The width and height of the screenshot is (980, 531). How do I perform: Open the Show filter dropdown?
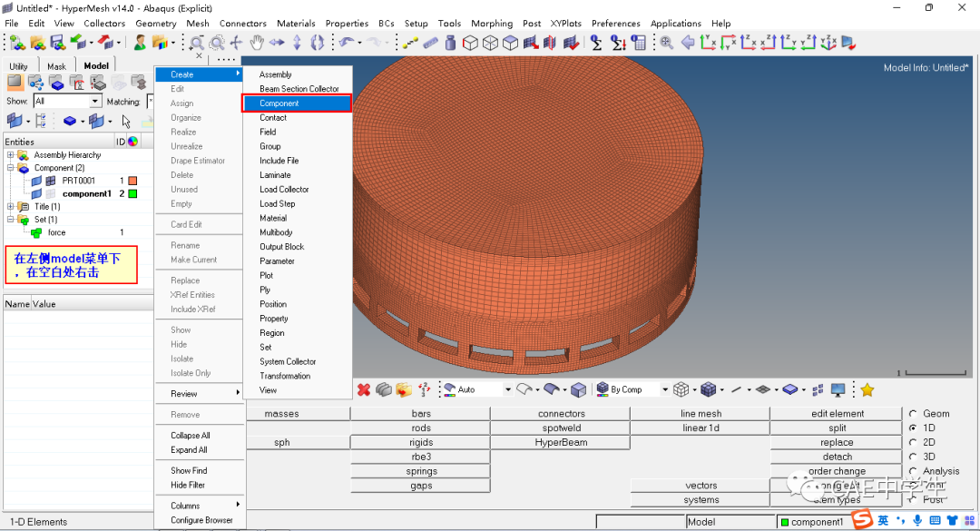pyautogui.click(x=95, y=102)
